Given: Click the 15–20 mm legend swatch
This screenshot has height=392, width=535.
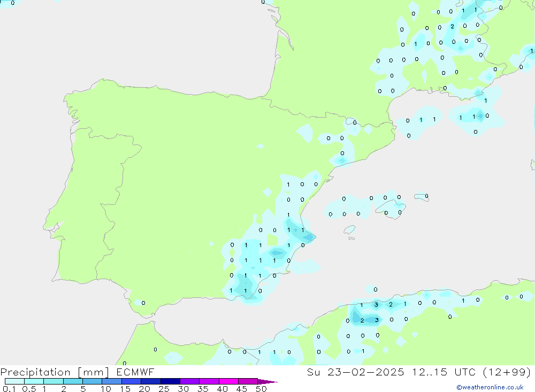Looking at the screenshot, I should [x=132, y=381].
